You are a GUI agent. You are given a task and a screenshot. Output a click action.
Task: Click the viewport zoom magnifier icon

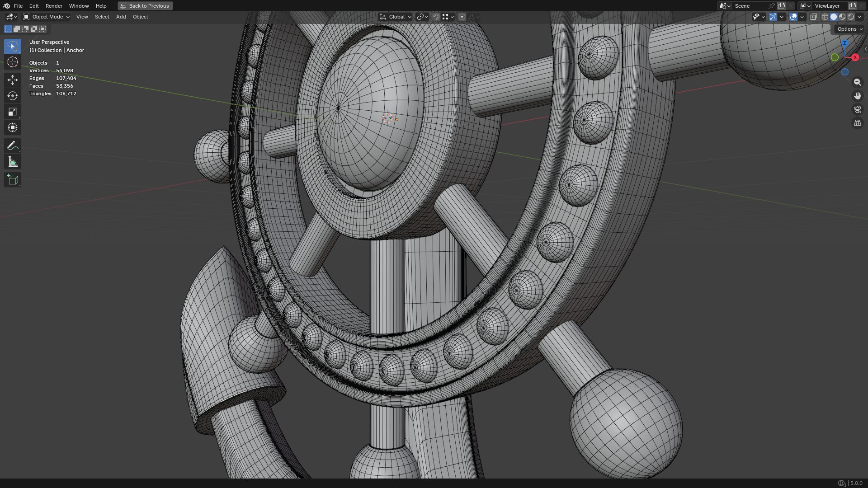857,82
